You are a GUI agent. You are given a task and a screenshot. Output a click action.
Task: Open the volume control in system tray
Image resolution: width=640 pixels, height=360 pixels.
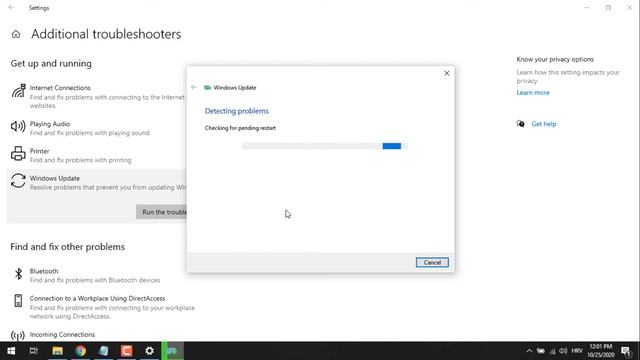563,351
